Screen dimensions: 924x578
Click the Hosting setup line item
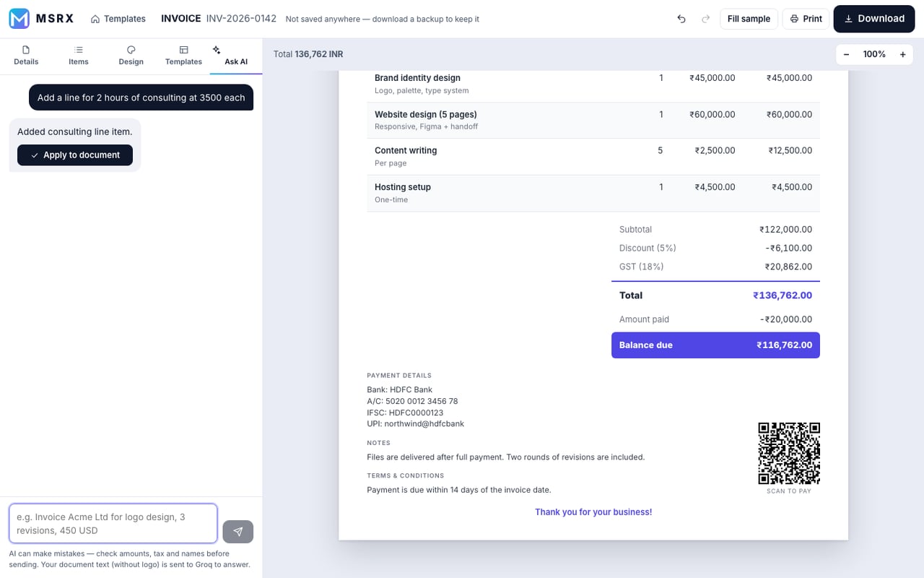point(593,192)
